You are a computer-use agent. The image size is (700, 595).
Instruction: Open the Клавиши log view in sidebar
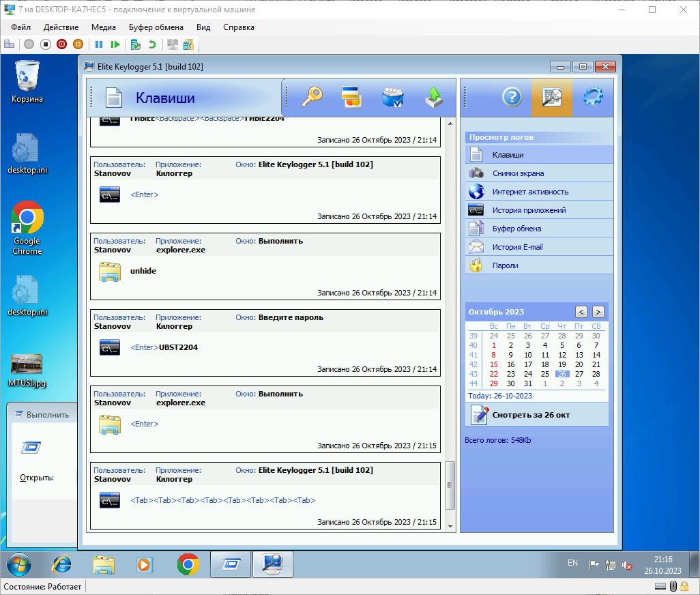[x=539, y=155]
